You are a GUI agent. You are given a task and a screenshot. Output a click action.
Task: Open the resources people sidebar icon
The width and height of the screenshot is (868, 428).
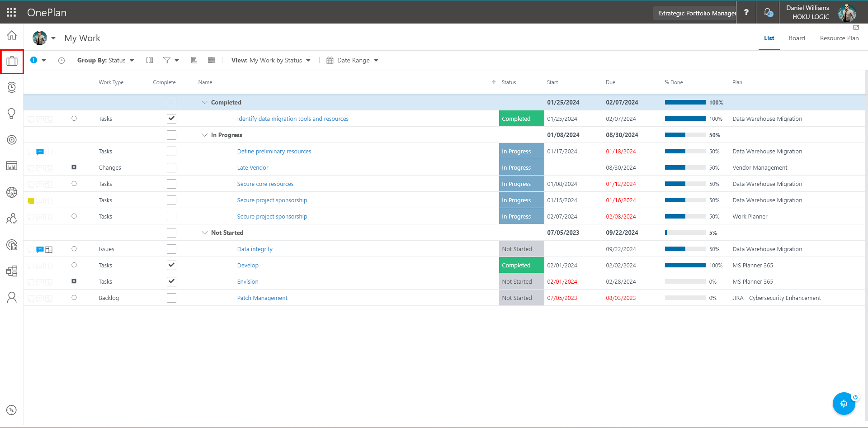click(12, 219)
